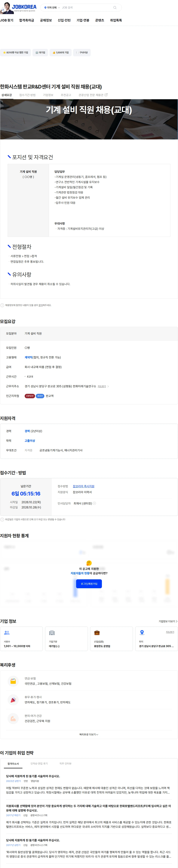Click the 휴무·휴가·행사 benefits icon
The image size is (178, 868).
click(13, 700)
